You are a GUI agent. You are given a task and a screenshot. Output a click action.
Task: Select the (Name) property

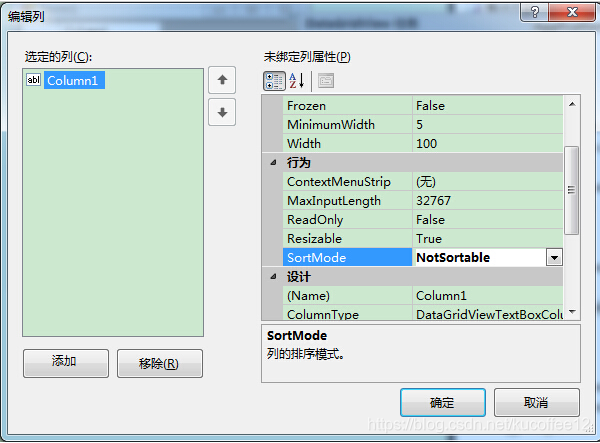coord(347,296)
